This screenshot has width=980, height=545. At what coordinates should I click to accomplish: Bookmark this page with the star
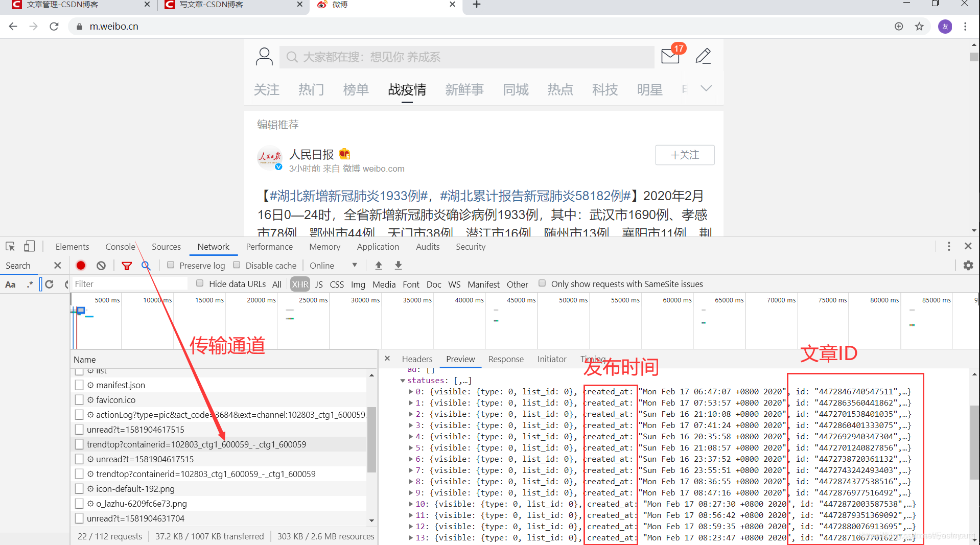(919, 27)
